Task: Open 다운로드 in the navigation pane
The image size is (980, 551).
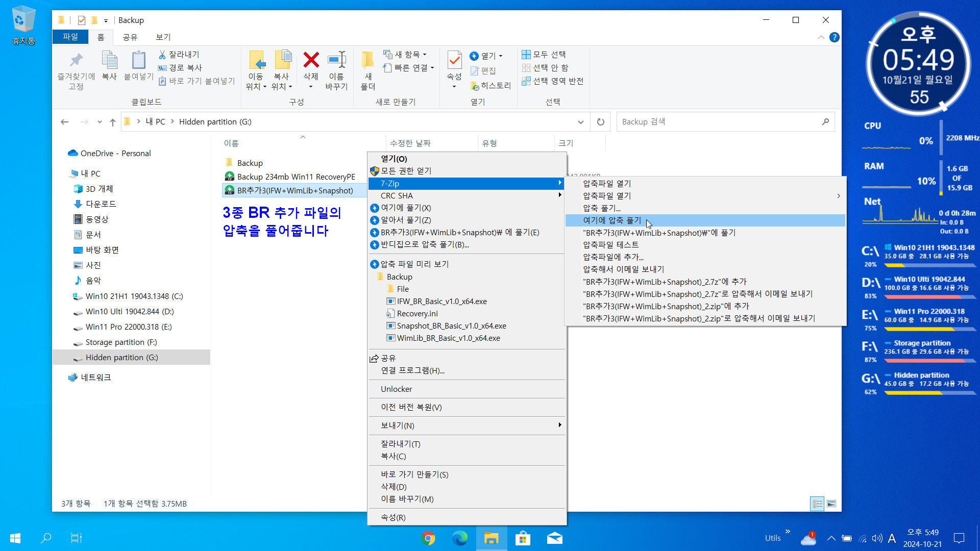Action: 101,204
